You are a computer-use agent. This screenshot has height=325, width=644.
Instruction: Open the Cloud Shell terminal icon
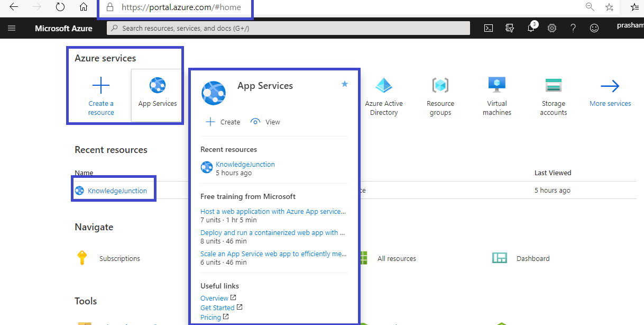488,28
